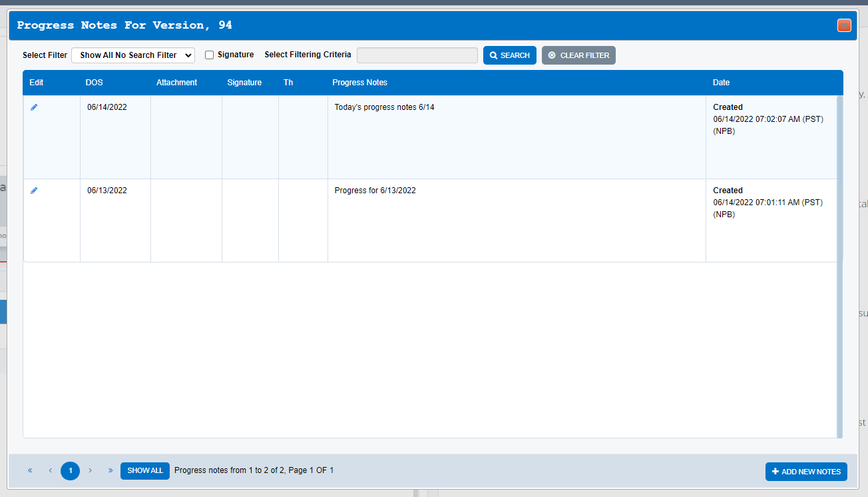Go to first page double-arrow icon

[30, 470]
